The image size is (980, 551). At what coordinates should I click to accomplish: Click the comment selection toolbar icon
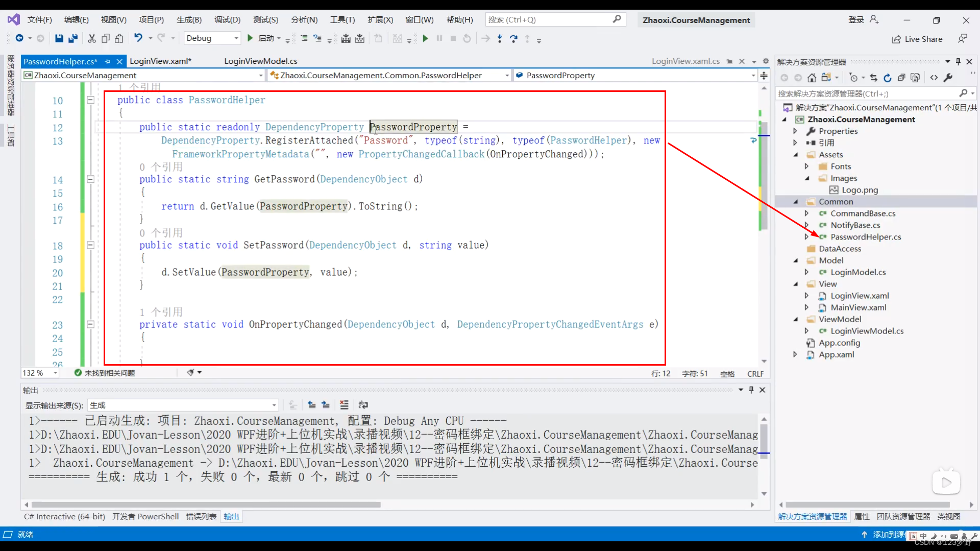(x=304, y=38)
